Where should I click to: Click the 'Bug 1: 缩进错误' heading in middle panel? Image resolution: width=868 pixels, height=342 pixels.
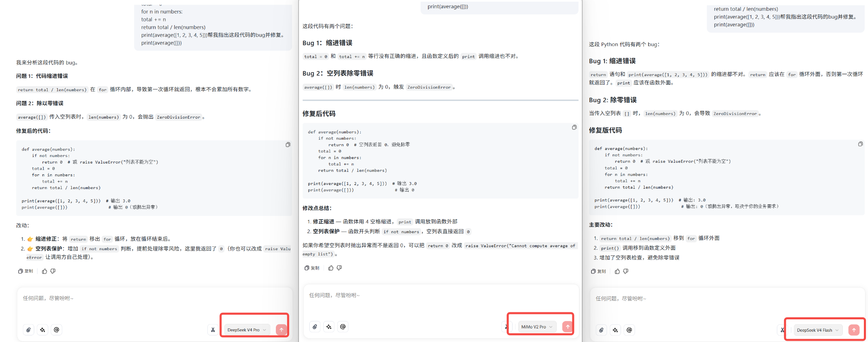pyautogui.click(x=327, y=43)
